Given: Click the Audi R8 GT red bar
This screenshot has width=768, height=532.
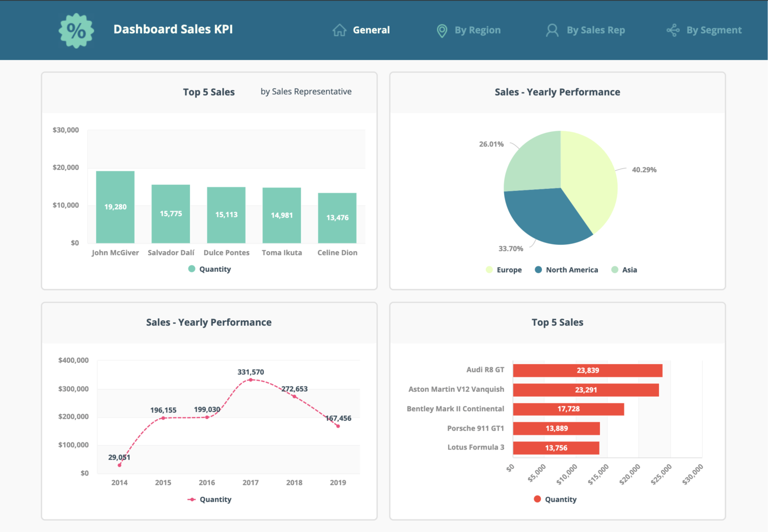Looking at the screenshot, I should [x=587, y=370].
